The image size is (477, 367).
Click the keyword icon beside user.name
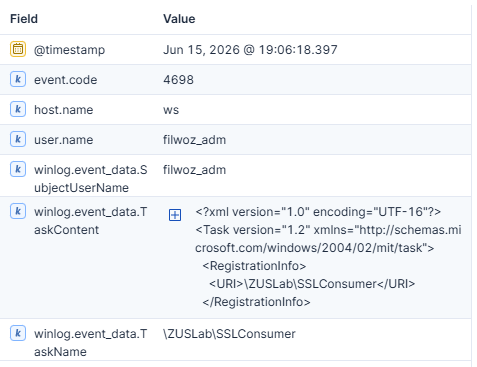click(x=18, y=139)
